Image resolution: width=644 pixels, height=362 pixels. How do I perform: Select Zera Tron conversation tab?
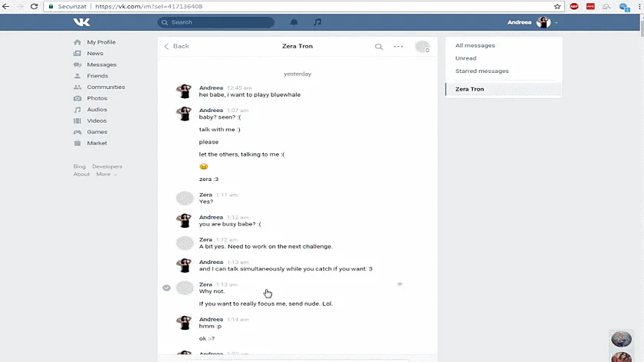tap(504, 89)
